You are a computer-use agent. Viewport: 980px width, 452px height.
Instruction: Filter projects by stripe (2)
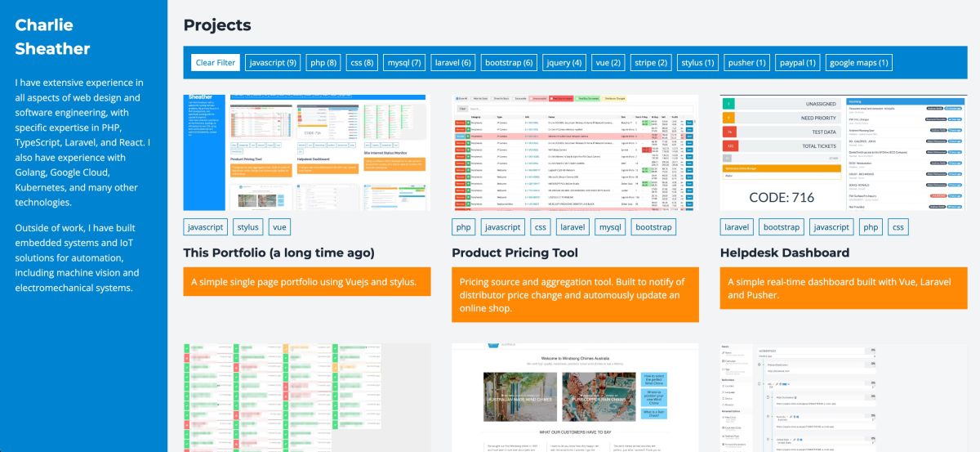pos(651,63)
